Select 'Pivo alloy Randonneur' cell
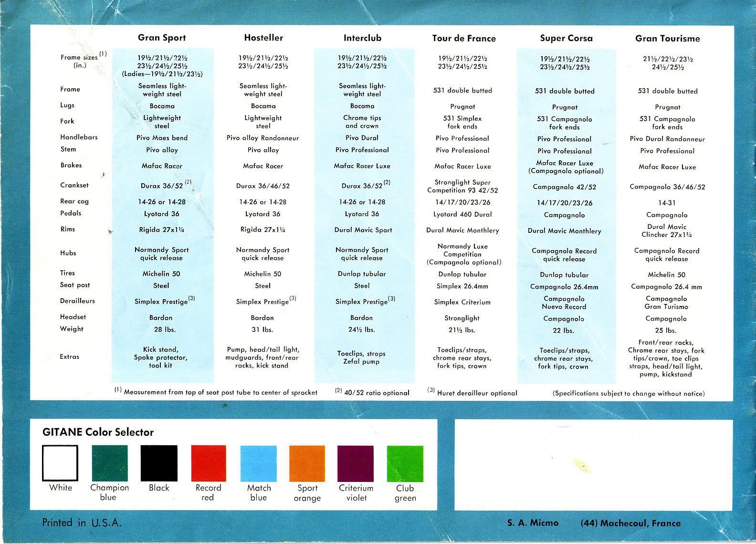Image resolution: width=756 pixels, height=544 pixels. pos(262,138)
